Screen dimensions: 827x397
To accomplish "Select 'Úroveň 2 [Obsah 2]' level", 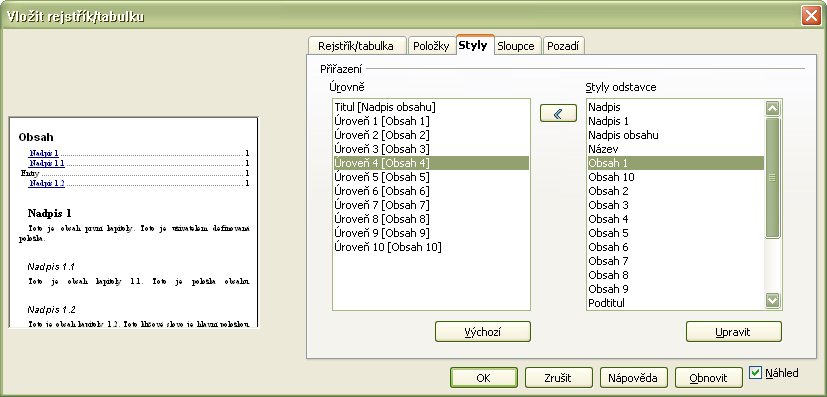I will (431, 135).
